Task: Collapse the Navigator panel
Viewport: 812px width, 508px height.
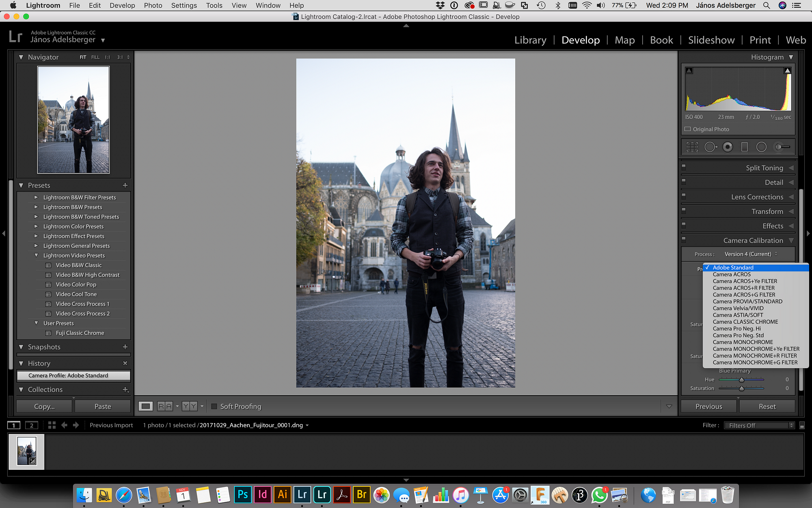Action: point(21,57)
